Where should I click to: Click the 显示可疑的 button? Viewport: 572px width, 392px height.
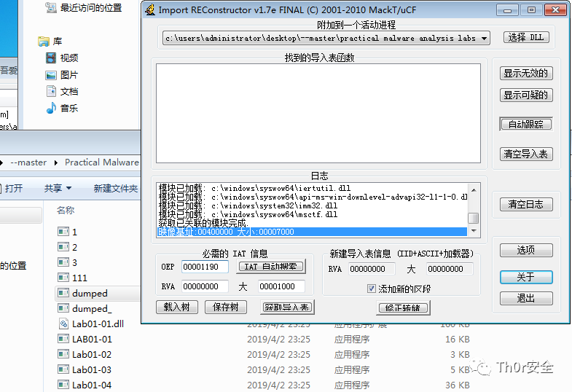tap(526, 95)
